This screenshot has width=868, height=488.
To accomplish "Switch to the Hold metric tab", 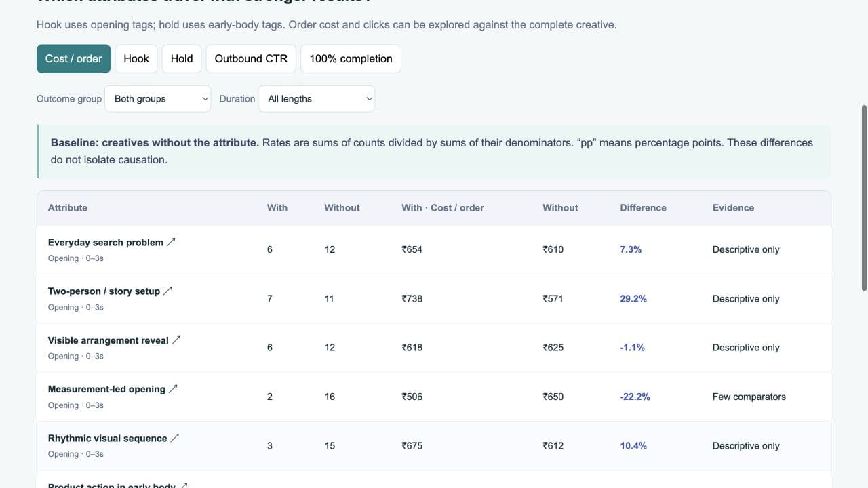I will (182, 59).
